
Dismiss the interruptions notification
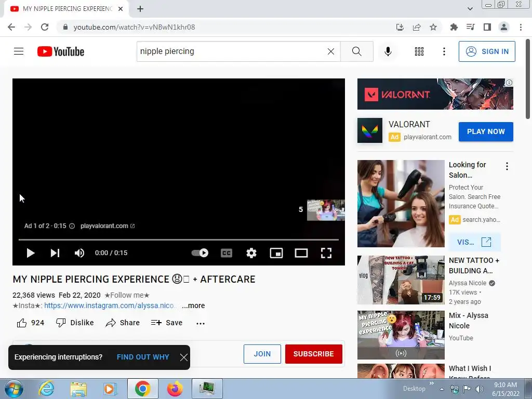pos(183,357)
